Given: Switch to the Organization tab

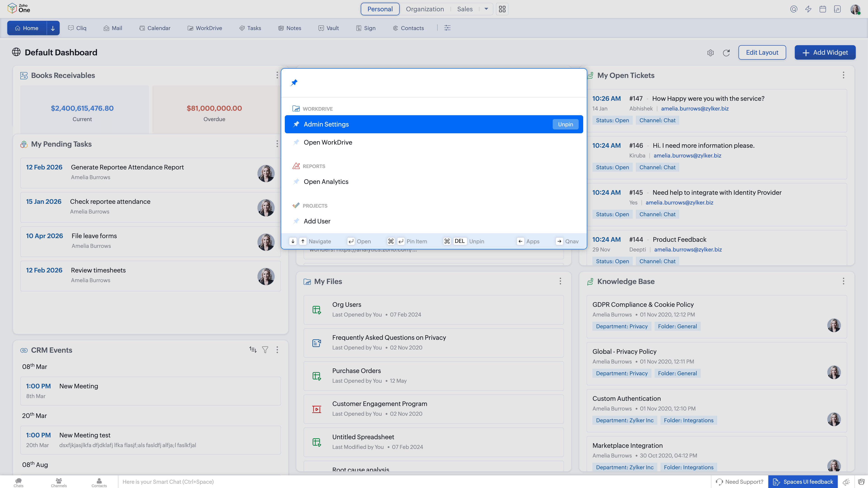Looking at the screenshot, I should [425, 9].
